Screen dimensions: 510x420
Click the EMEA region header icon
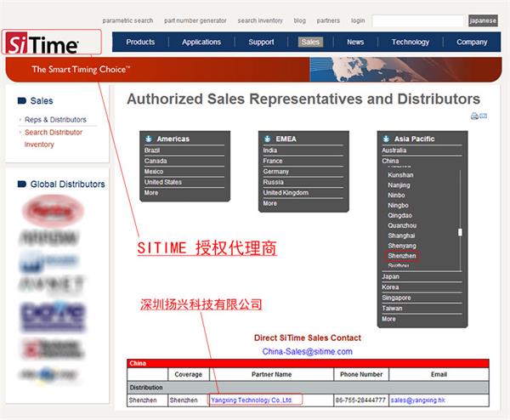click(268, 139)
